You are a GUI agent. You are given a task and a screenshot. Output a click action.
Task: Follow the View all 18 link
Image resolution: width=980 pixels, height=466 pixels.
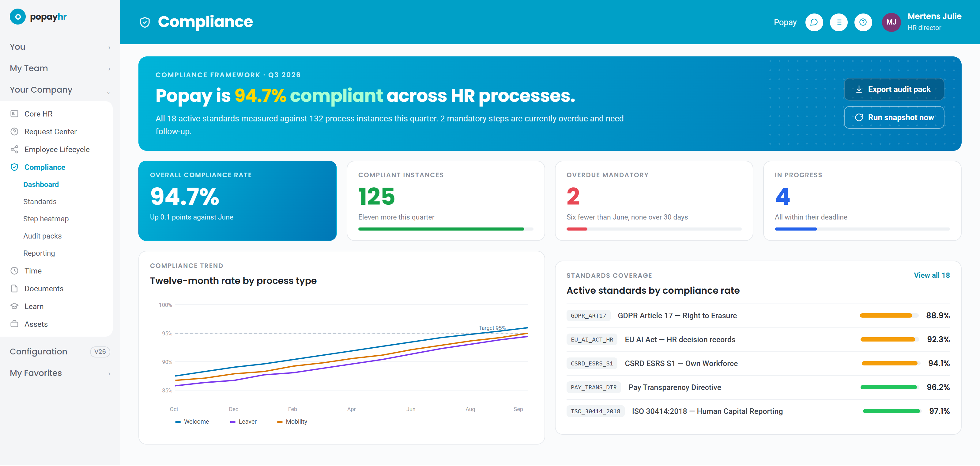click(x=931, y=275)
